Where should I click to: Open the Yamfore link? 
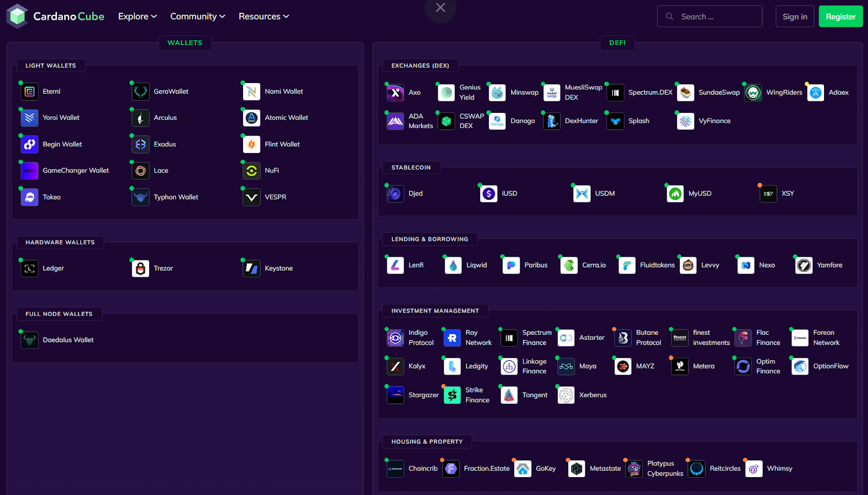pyautogui.click(x=829, y=265)
